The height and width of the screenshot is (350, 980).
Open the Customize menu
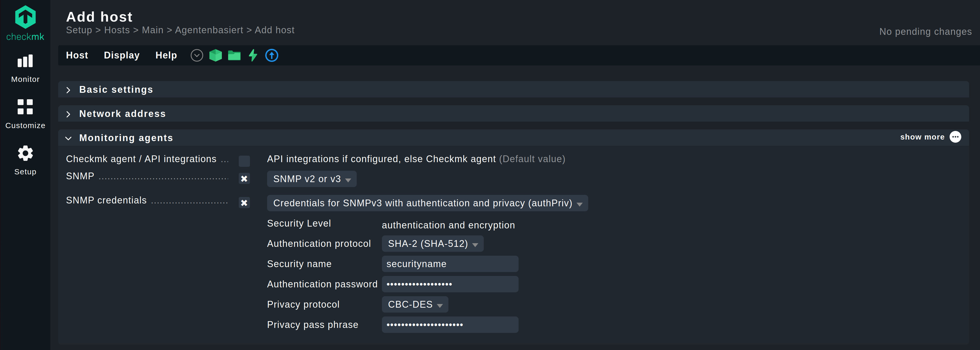click(25, 113)
